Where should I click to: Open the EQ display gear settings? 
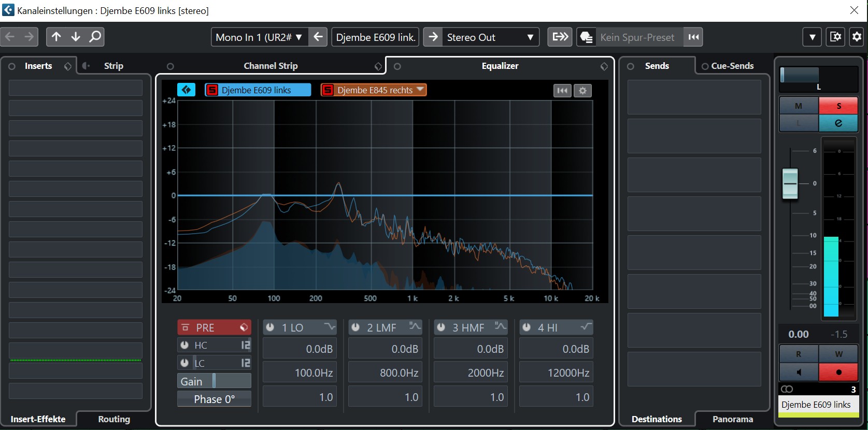582,91
